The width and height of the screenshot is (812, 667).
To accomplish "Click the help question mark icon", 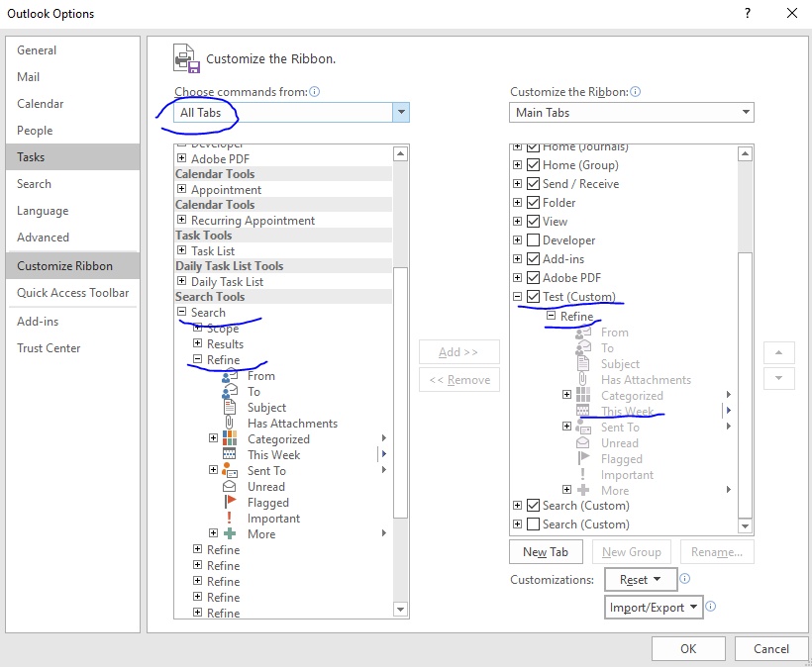I will coord(748,13).
